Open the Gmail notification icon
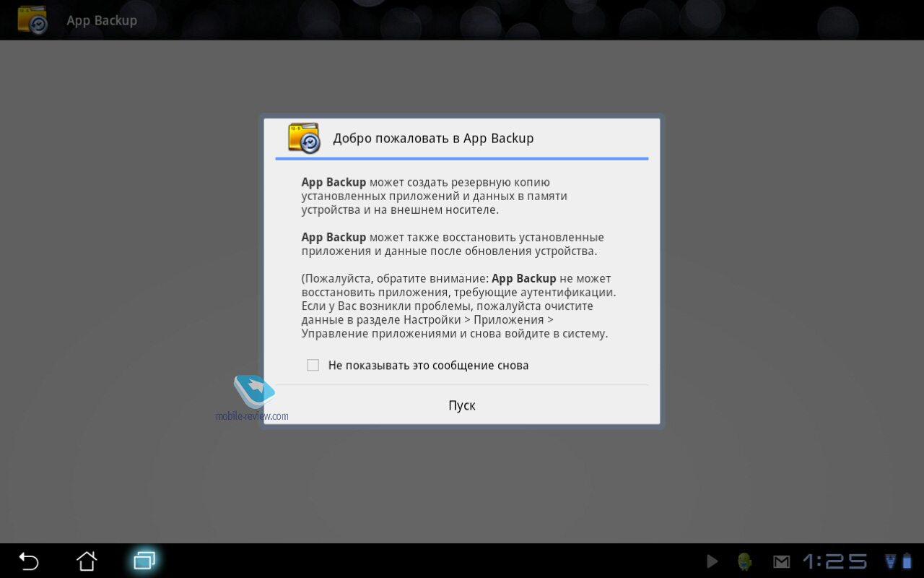 (x=781, y=561)
